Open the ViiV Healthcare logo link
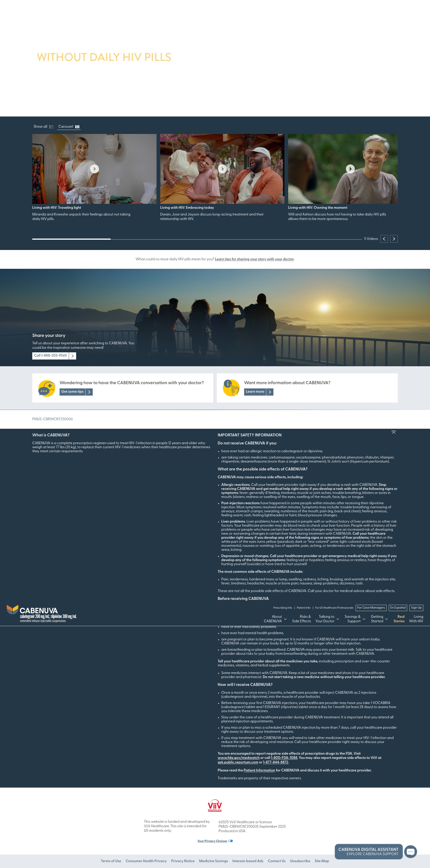Screen dimensions: 430x868 point(215,805)
